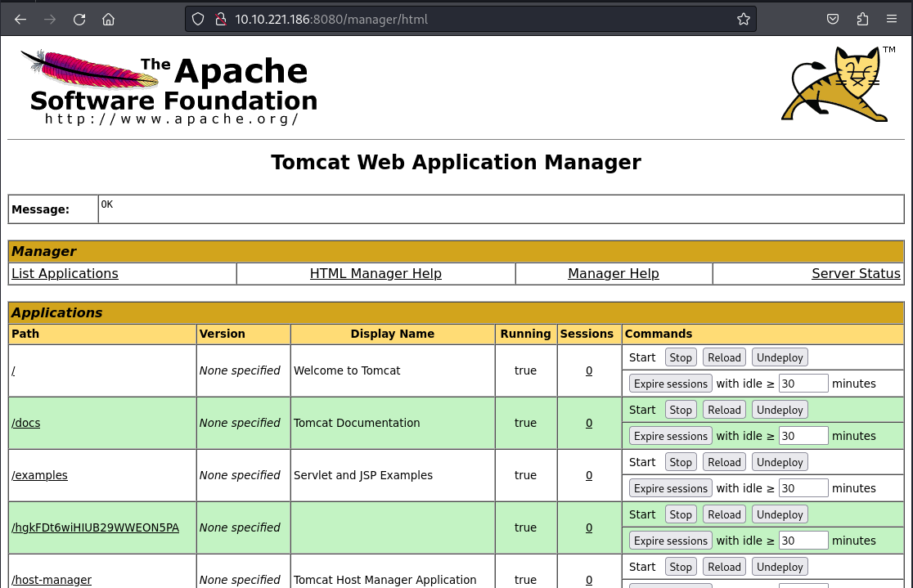Expire sessions for root / application
This screenshot has height=588, width=913.
pos(671,384)
